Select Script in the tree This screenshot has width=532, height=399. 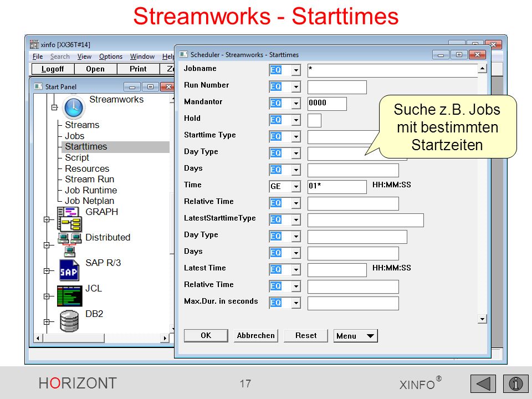[77, 158]
